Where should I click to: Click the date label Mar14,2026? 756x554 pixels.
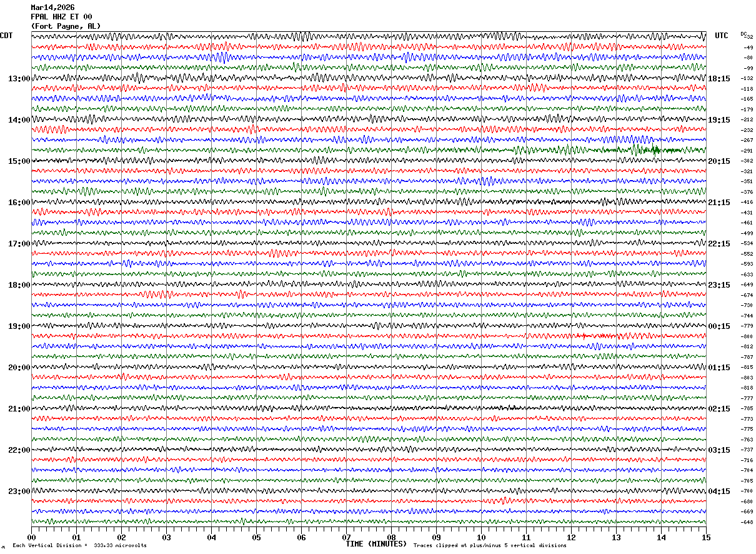pos(52,8)
